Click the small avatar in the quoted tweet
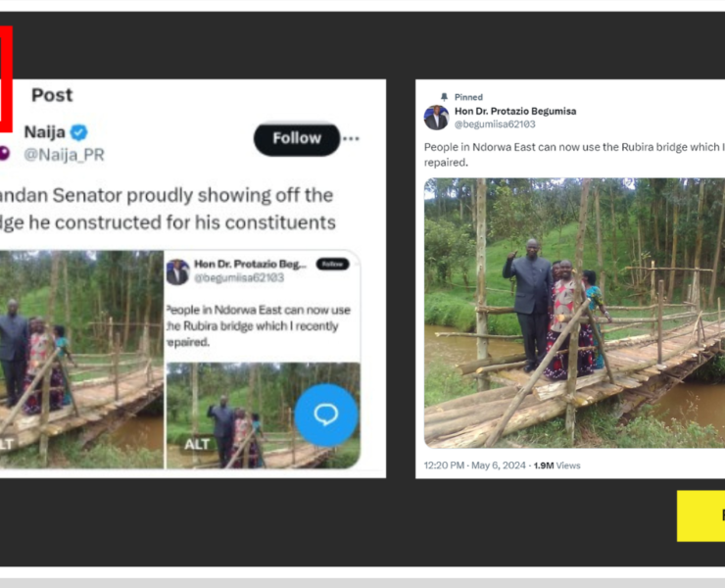Image resolution: width=725 pixels, height=588 pixels. 177,271
